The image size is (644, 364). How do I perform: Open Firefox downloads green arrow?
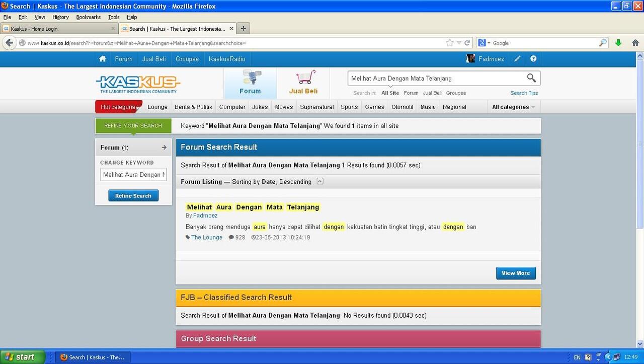point(618,43)
